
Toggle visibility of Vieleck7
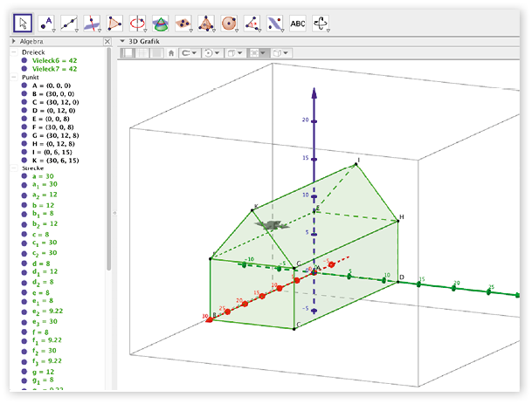[24, 69]
